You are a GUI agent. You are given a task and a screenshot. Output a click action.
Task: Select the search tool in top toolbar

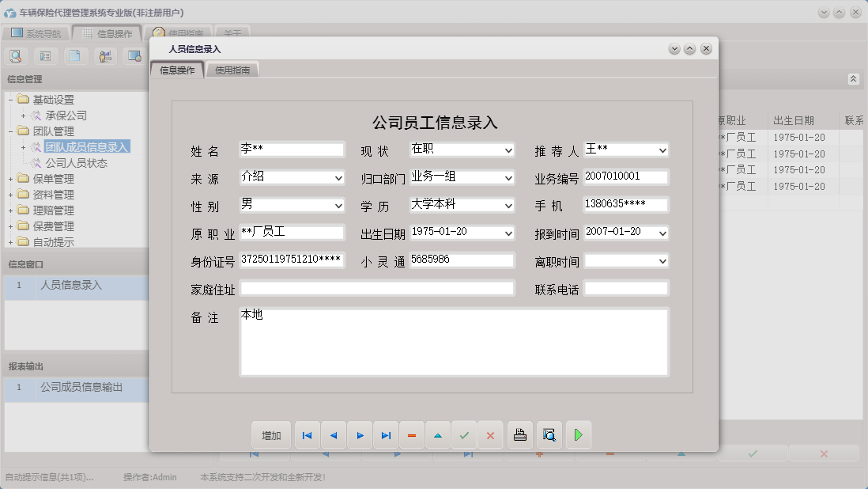coord(16,56)
